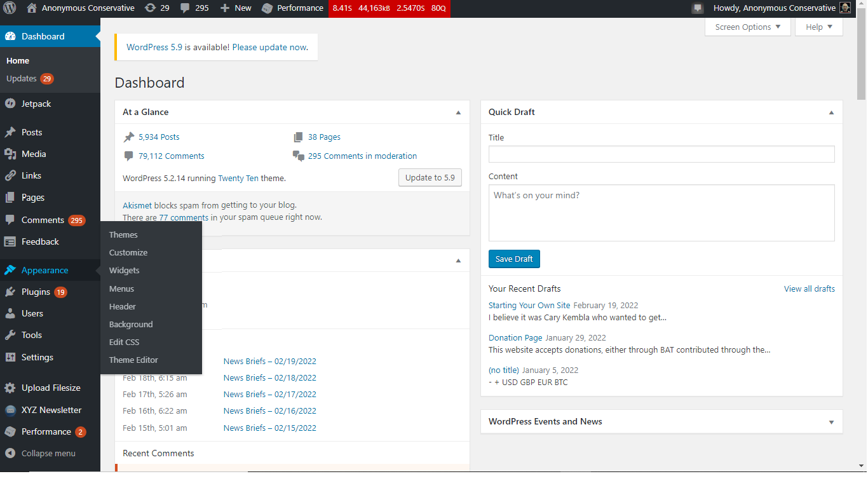Open comments using the speech bubble admin bar icon
The image size is (868, 488).
pos(184,8)
